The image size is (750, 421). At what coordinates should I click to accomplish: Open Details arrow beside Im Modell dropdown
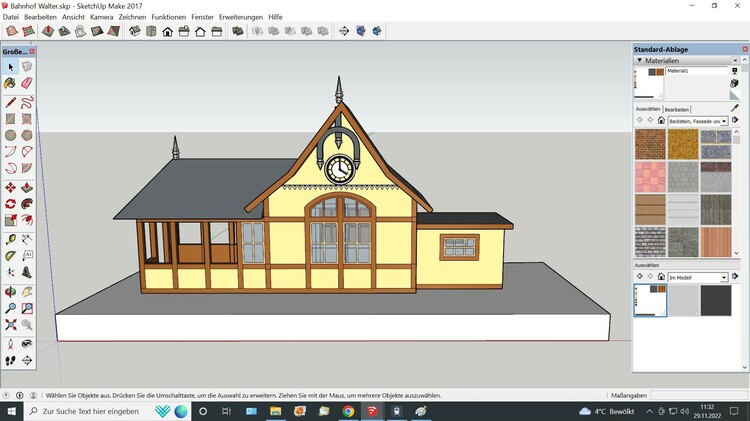(735, 276)
